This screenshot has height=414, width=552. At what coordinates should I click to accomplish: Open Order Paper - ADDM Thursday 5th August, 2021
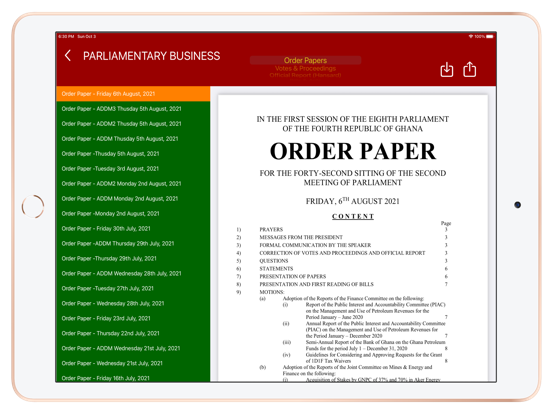point(133,139)
